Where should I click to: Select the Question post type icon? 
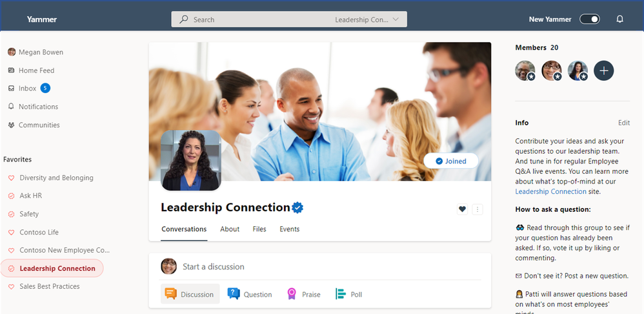(x=234, y=294)
